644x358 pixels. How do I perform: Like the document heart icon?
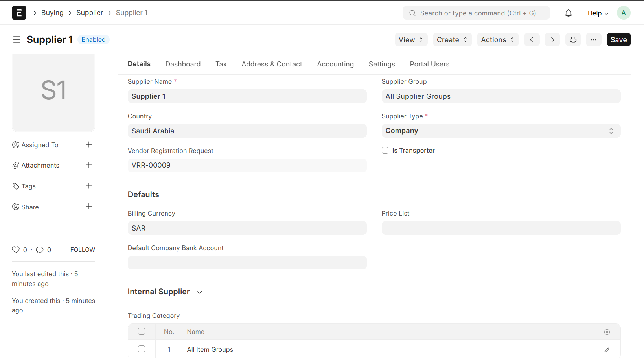[16, 250]
